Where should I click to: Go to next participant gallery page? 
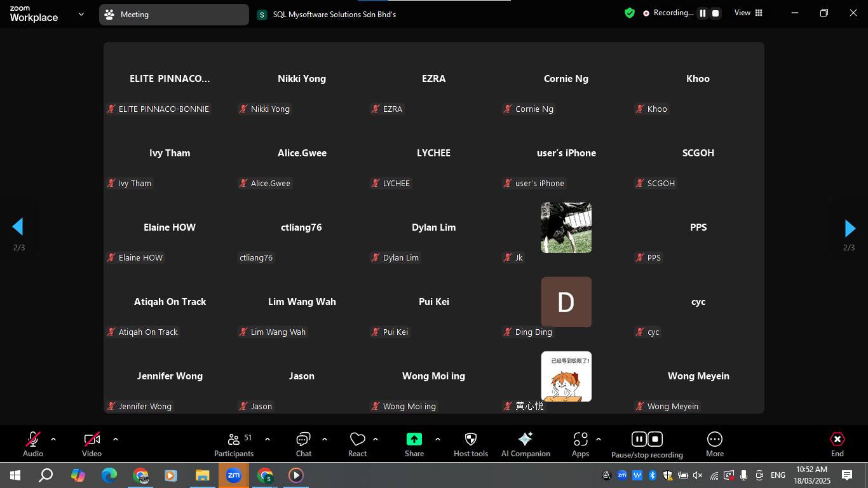850,228
